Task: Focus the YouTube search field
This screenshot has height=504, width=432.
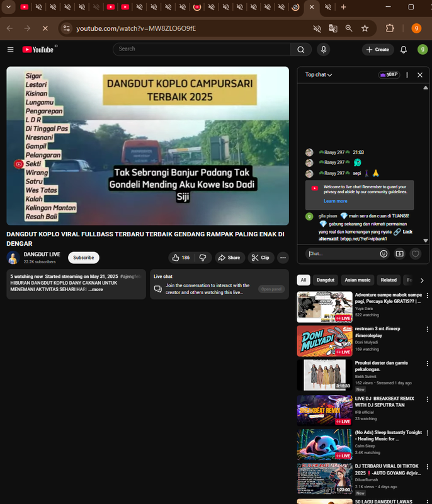Action: coord(202,50)
